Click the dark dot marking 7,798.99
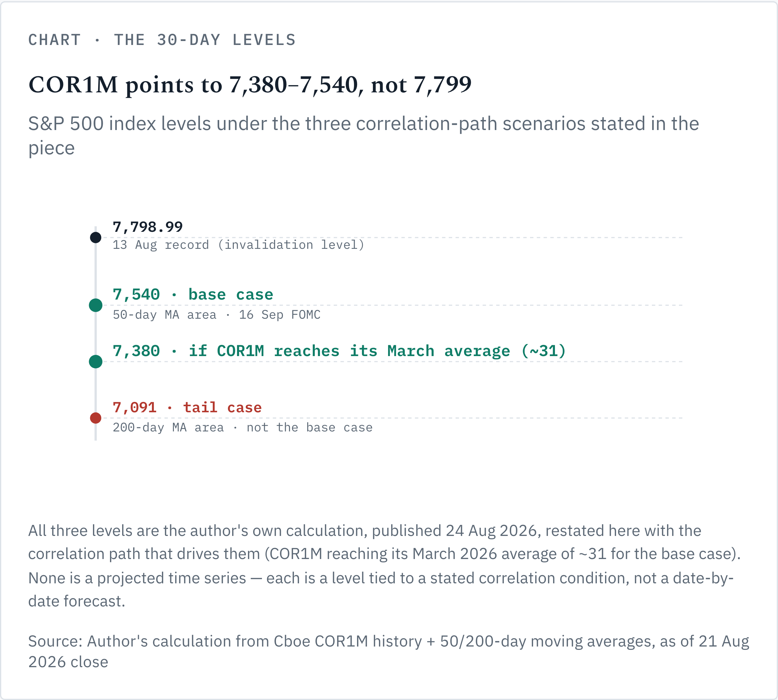Screen dimensions: 778x700 click(x=95, y=238)
